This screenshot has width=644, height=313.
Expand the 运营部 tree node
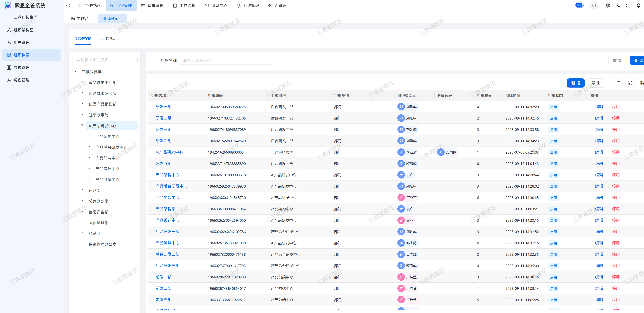82,190
